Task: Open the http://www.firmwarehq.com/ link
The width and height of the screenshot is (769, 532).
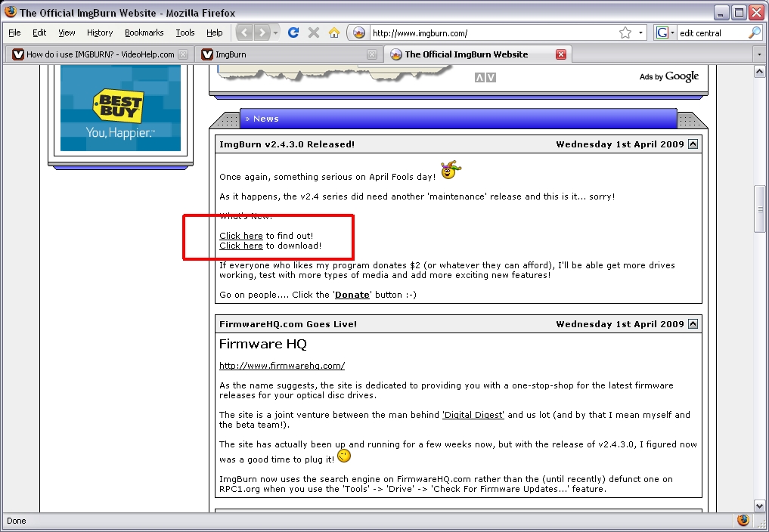Action: (x=282, y=366)
